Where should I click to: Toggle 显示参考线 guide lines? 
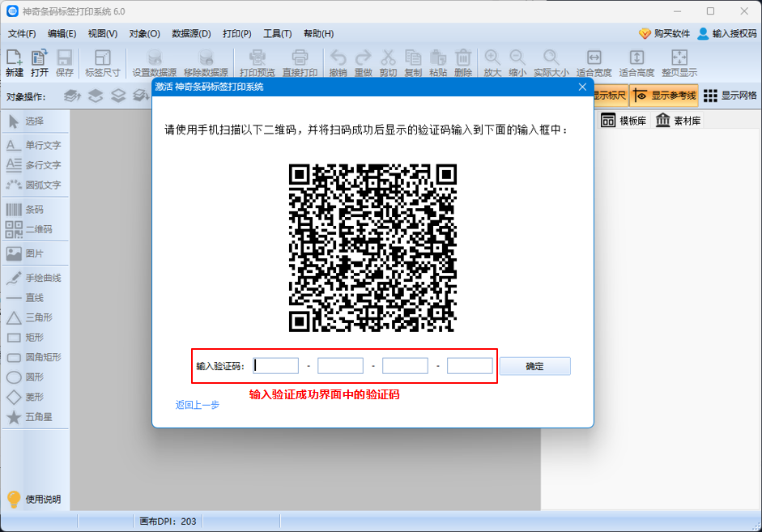point(664,96)
